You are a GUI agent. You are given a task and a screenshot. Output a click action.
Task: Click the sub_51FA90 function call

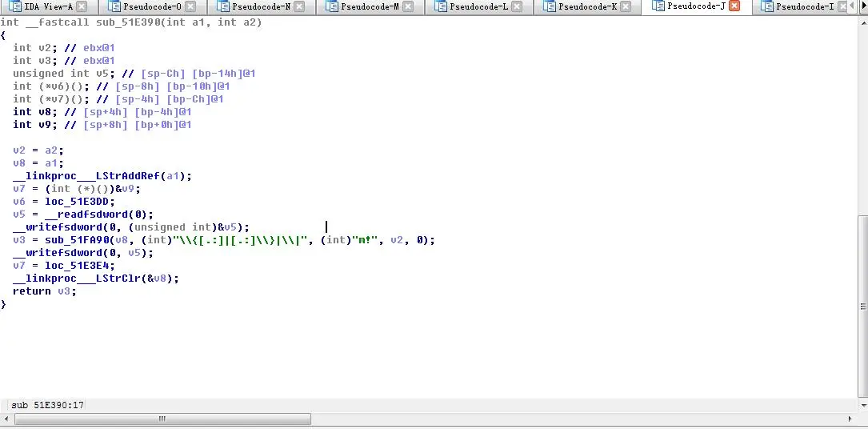tap(76, 239)
